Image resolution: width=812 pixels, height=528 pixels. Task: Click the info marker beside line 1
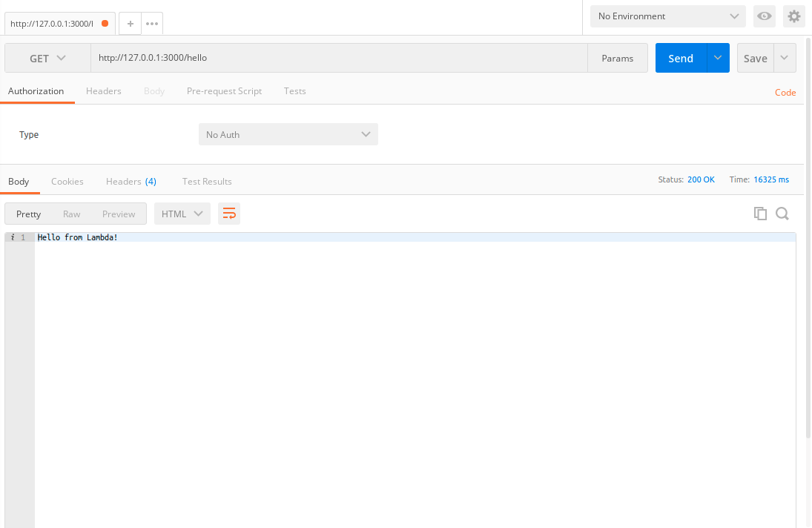point(13,237)
